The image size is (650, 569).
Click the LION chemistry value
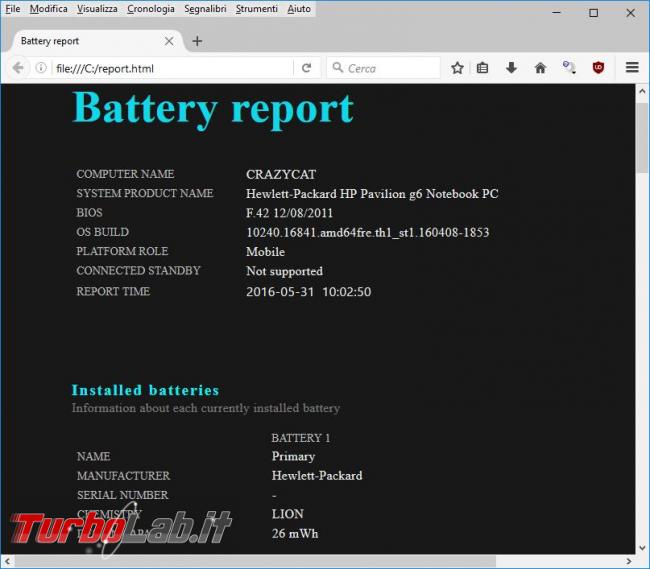point(288,514)
